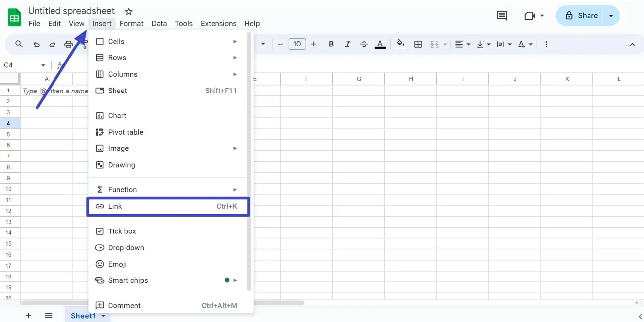Click the Share button
Viewport: 644px width, 322px height.
[x=580, y=16]
